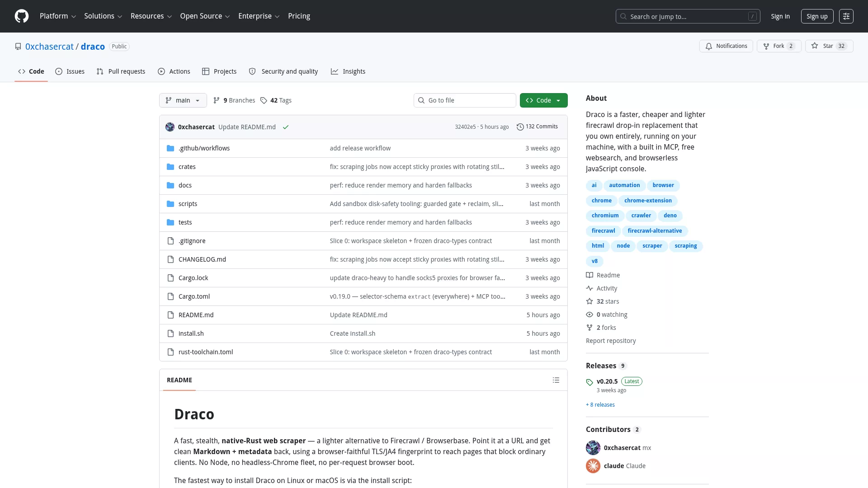
Task: Open the README outline list icon
Action: (x=556, y=380)
